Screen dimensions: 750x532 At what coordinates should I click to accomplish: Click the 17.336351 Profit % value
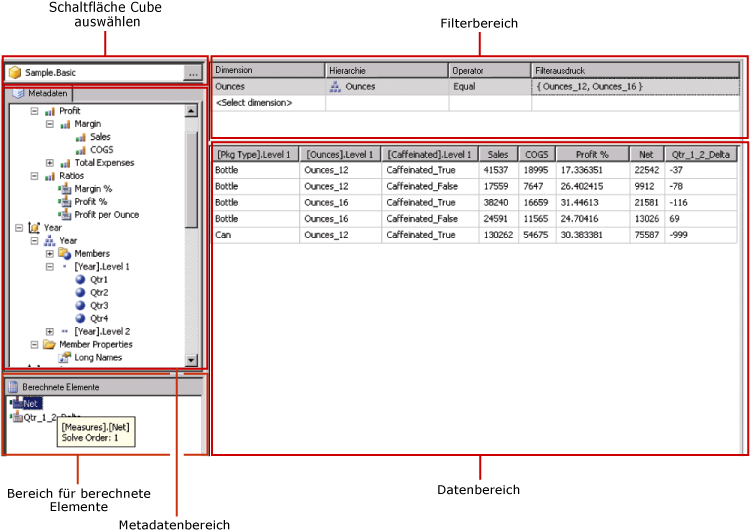tap(582, 170)
